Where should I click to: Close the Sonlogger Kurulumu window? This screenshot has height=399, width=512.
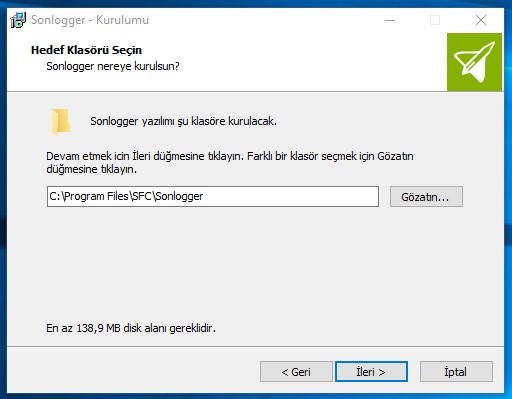(481, 20)
